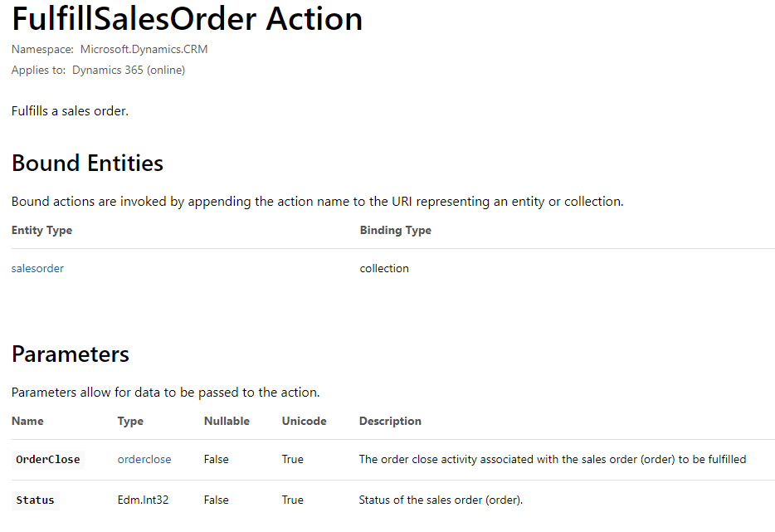
Task: Click the Name column header
Action: [27, 422]
